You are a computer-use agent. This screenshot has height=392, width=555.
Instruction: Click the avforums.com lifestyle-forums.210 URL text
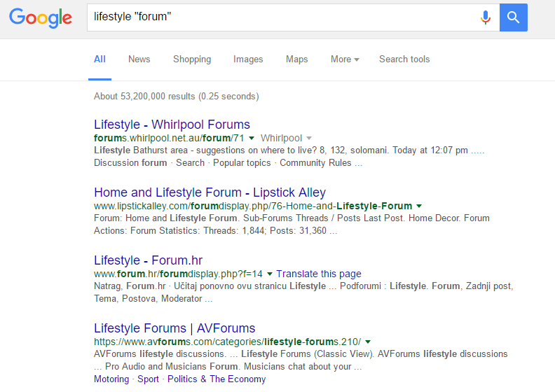[x=227, y=342]
